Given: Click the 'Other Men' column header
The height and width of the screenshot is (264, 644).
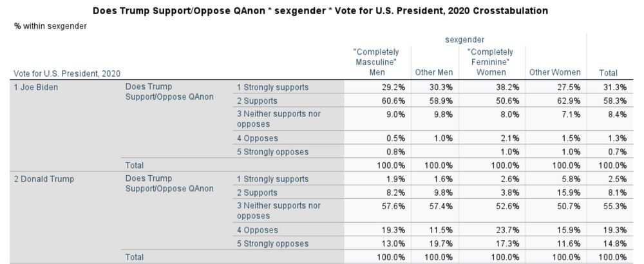Looking at the screenshot, I should coord(434,73).
